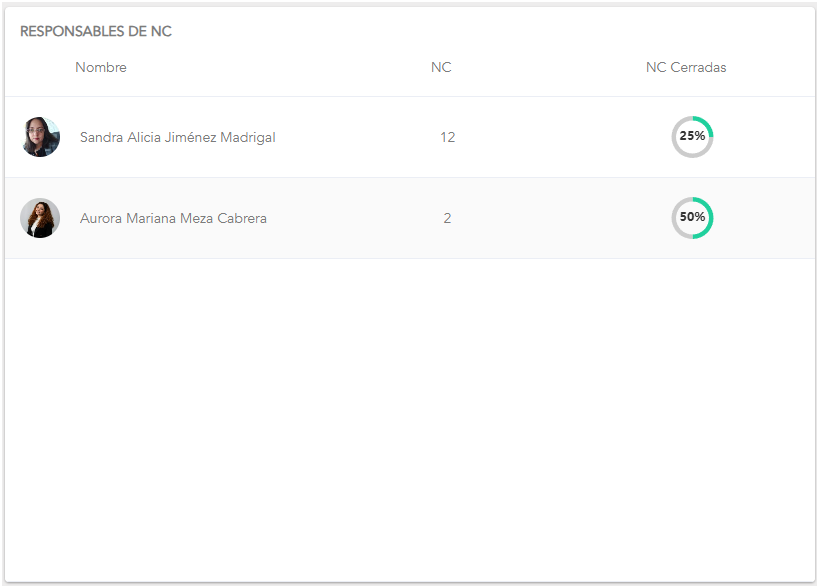The image size is (819, 588).
Task: Select the name Aurora Mariana Meza Cabrera
Action: point(173,218)
